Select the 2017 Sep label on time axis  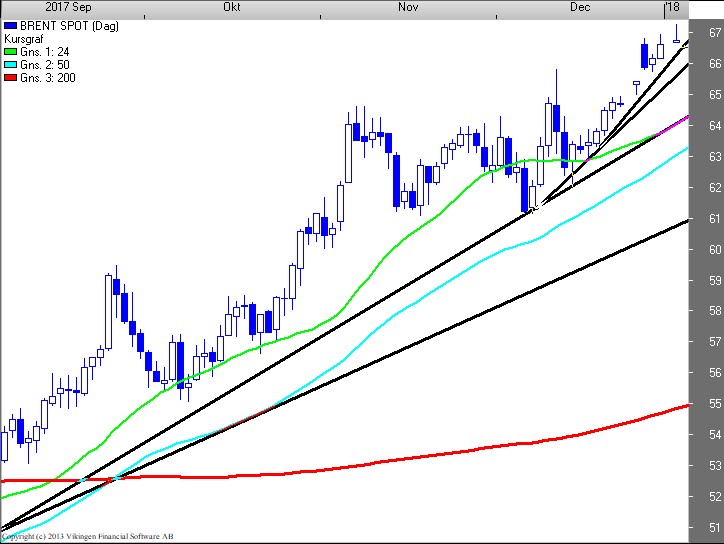[65, 7]
